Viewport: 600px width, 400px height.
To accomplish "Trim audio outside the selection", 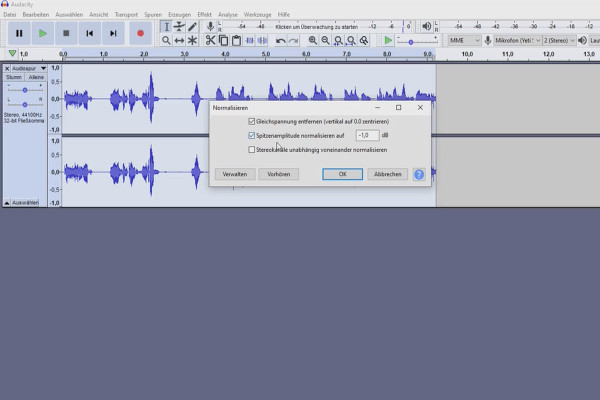I will click(249, 40).
